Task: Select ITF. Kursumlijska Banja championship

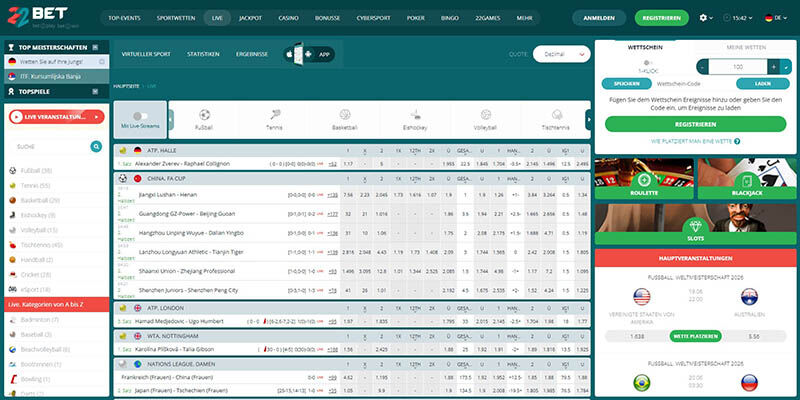Action: pos(57,77)
